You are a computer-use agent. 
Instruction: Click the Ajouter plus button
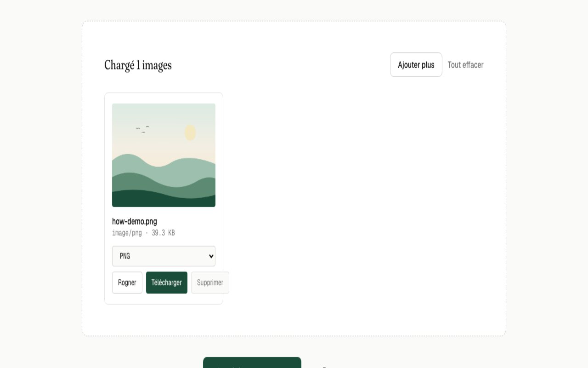[x=416, y=65]
